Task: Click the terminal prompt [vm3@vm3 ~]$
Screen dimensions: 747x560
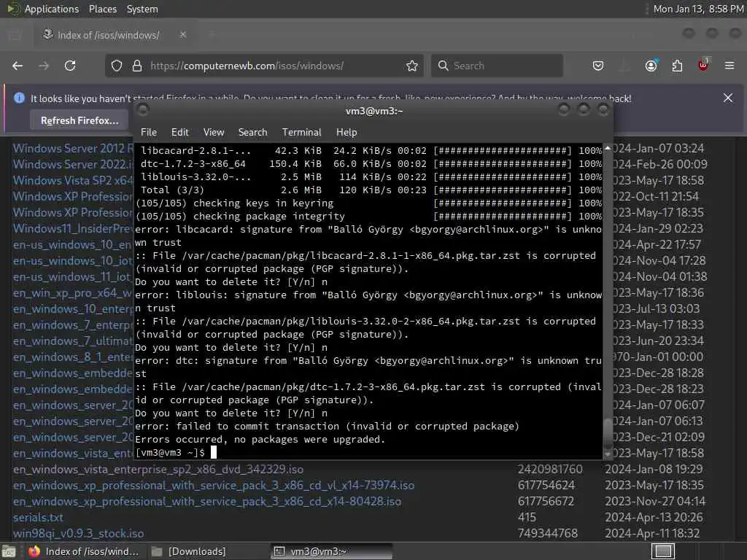Action: (170, 452)
